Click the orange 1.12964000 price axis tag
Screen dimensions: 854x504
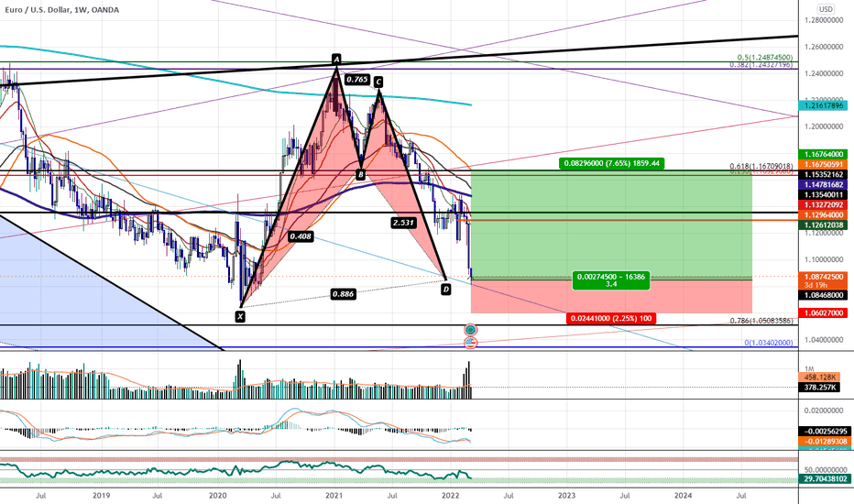coord(824,215)
